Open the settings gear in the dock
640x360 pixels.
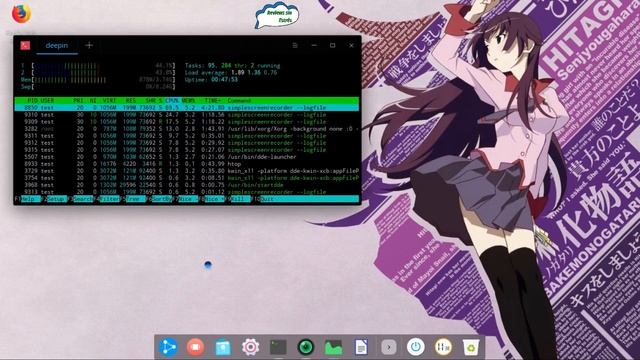coord(250,347)
